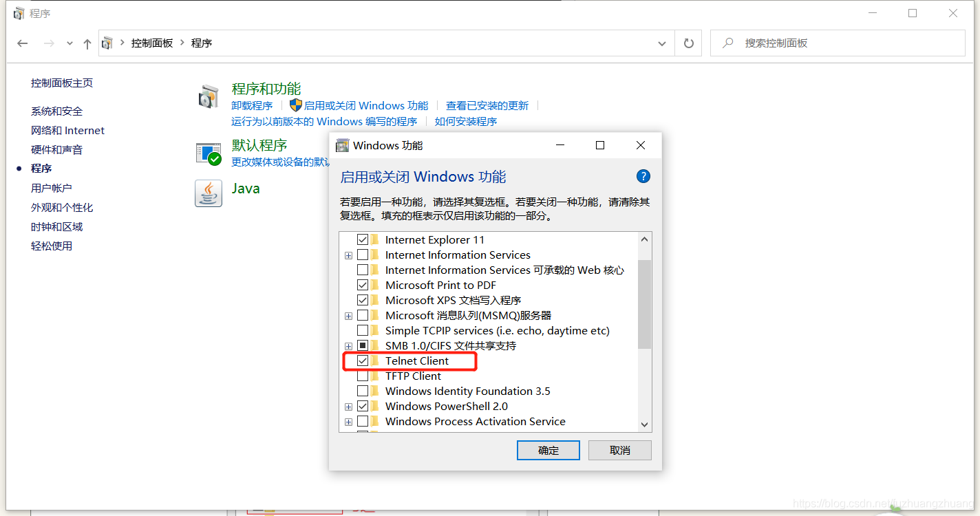Click folder icon beside Microsoft Print to PDF
The width and height of the screenshot is (980, 516).
375,285
